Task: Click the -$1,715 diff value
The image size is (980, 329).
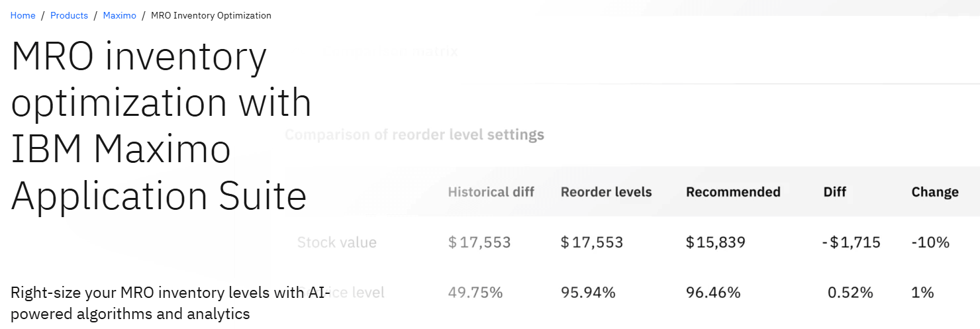Action: (x=851, y=242)
